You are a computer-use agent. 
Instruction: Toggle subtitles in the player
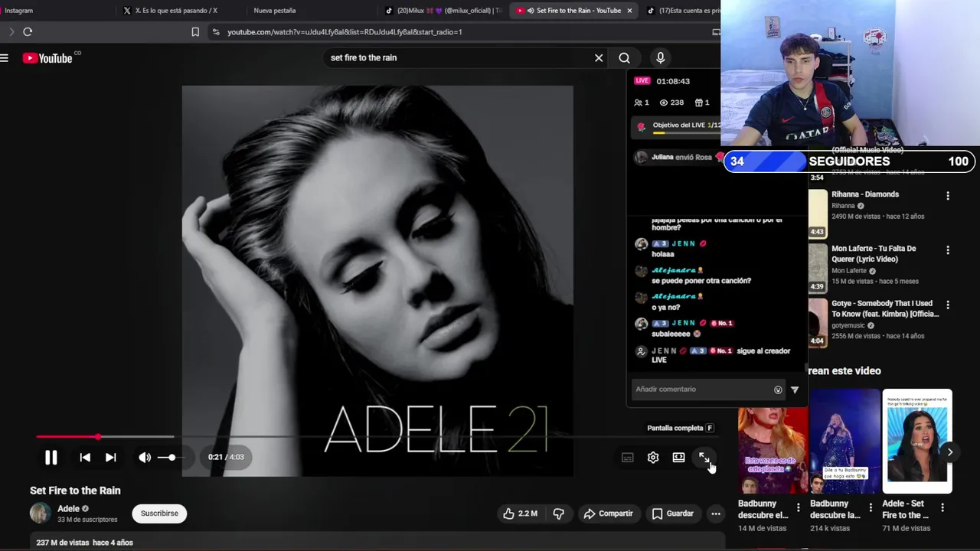coord(628,458)
